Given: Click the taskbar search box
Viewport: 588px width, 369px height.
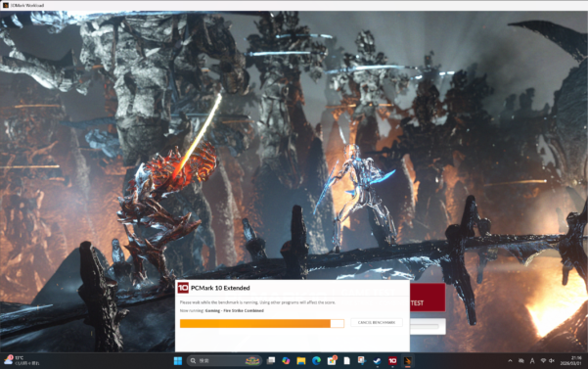Looking at the screenshot, I should click(x=224, y=361).
